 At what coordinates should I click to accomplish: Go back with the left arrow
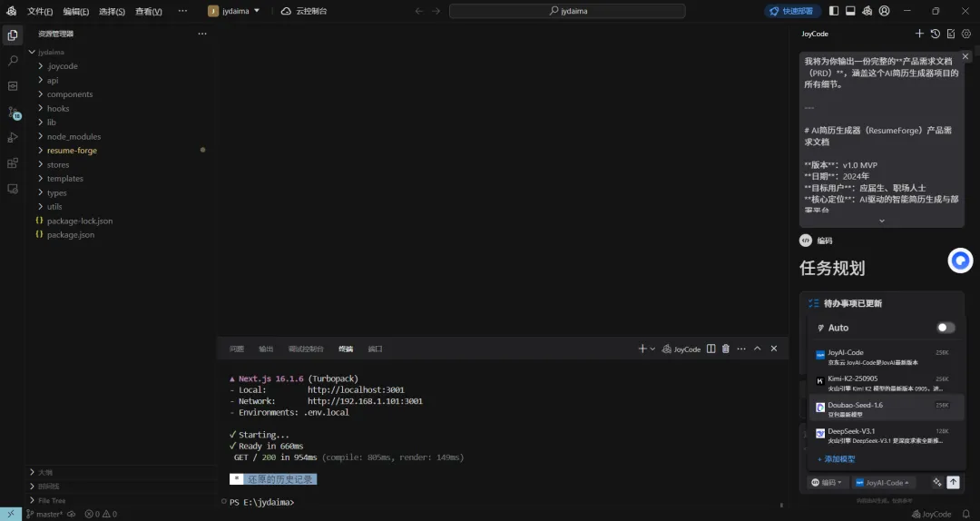tap(418, 11)
